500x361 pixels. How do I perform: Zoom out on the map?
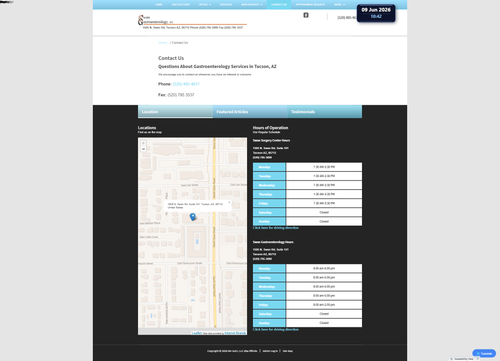143,149
